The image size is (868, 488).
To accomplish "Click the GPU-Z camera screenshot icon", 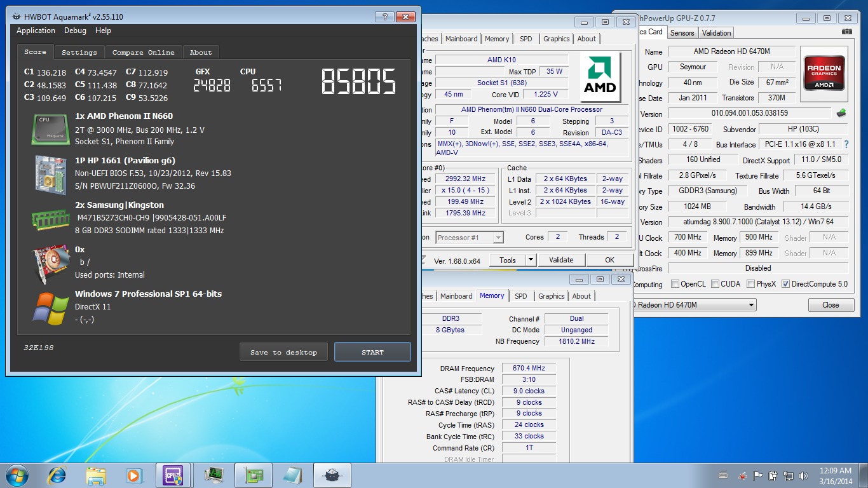I will [x=846, y=32].
